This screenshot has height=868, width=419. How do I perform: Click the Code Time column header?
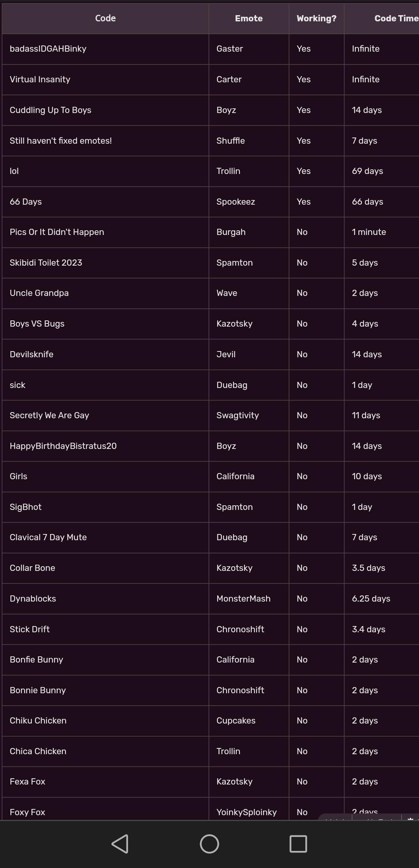click(396, 18)
